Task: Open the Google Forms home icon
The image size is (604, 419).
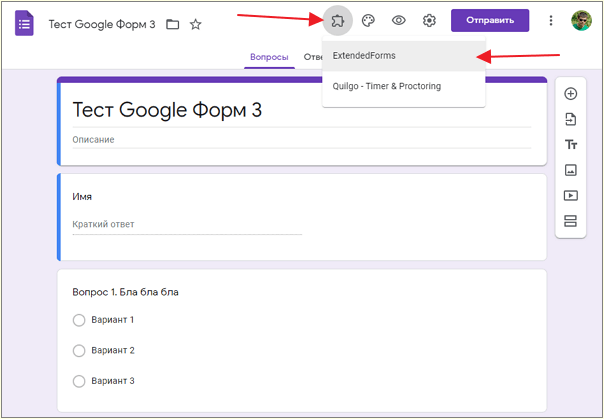Action: pos(24,23)
